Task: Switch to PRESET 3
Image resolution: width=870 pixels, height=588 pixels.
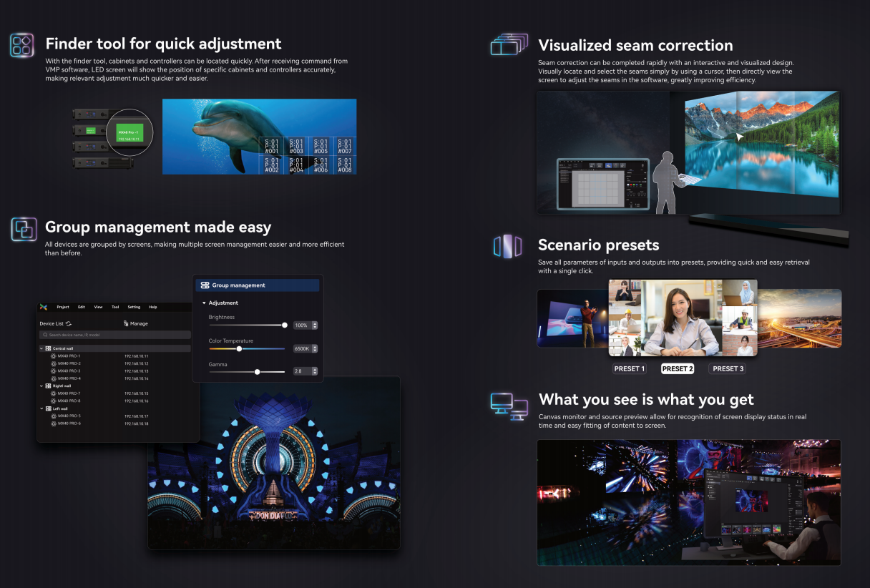Action: 727,369
